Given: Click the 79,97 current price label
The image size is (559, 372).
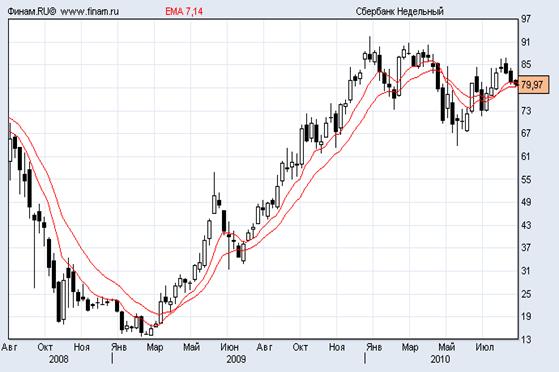Looking at the screenshot, I should coord(533,85).
